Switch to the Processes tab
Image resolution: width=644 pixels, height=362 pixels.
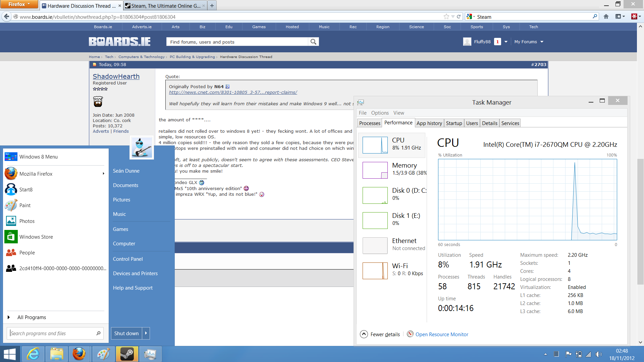click(x=370, y=123)
